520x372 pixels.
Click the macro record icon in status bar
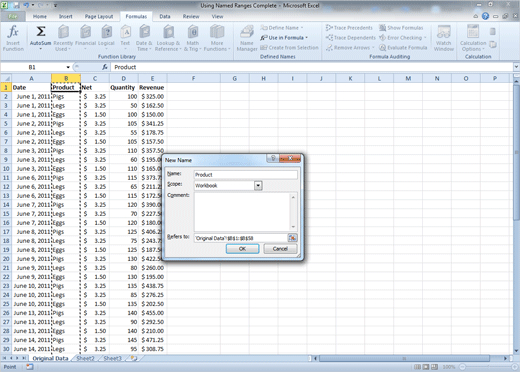[x=30, y=367]
